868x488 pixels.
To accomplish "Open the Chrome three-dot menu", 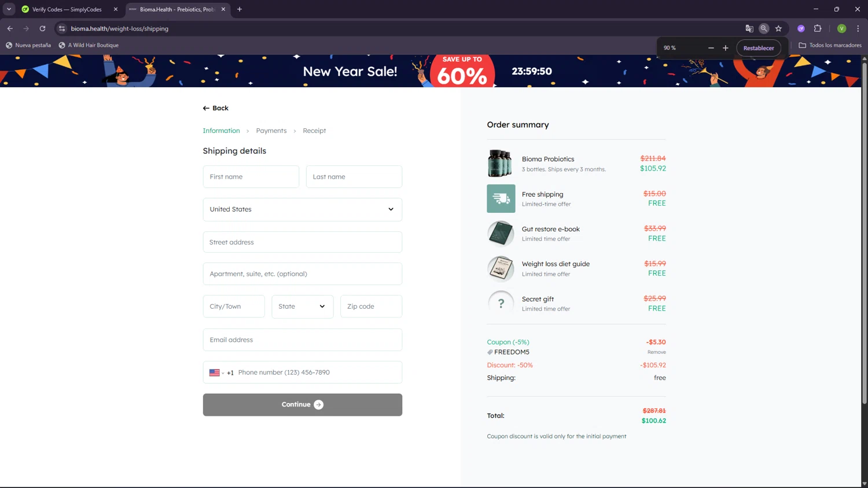I will [858, 28].
